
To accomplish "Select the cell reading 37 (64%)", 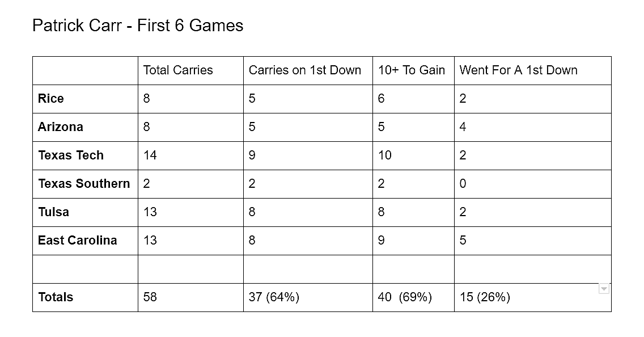I will click(308, 297).
